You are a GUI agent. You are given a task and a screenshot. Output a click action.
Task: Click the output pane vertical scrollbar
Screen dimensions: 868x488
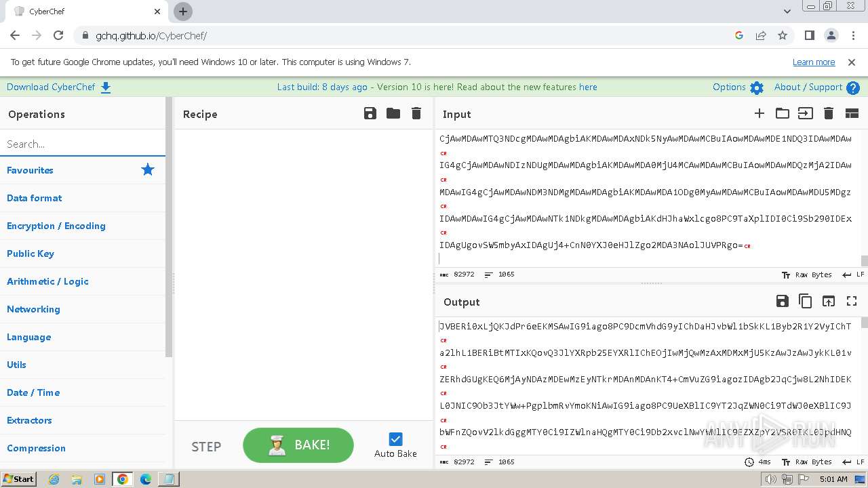coord(864,323)
